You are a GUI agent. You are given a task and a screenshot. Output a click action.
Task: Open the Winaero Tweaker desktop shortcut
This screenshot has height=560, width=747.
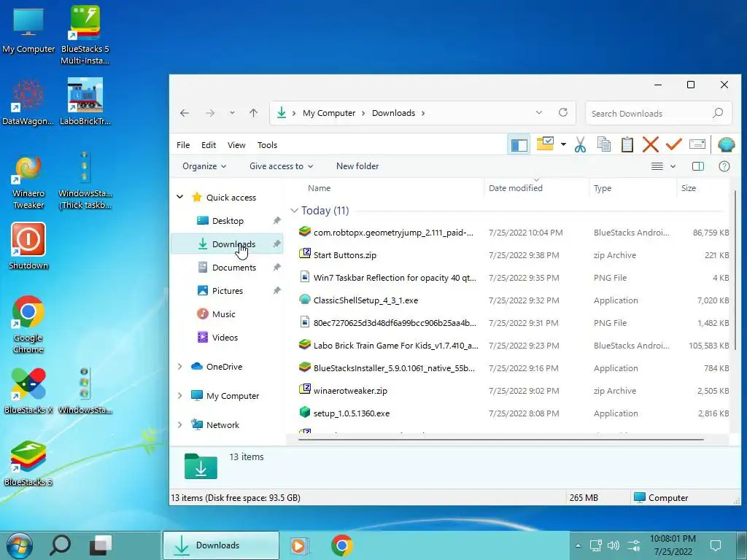pyautogui.click(x=28, y=182)
